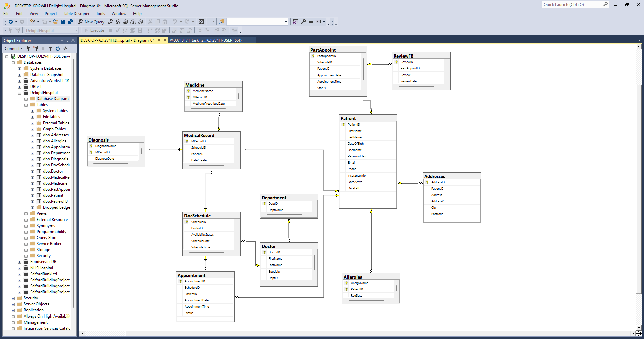Expand the Server Objects node

click(13, 304)
